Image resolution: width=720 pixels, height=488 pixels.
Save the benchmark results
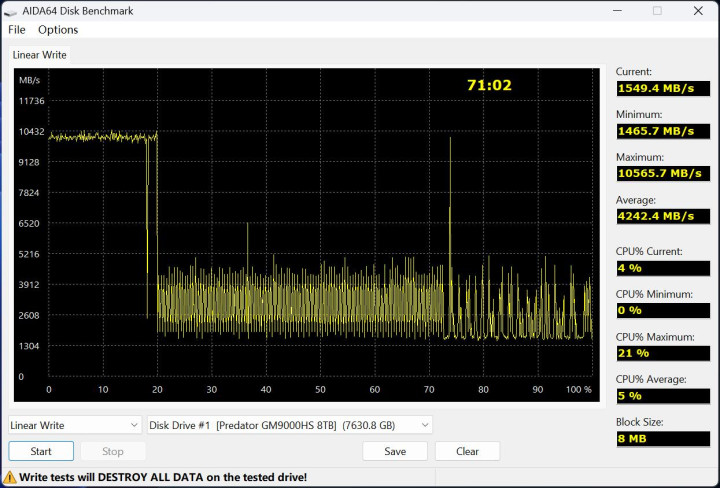pyautogui.click(x=395, y=451)
